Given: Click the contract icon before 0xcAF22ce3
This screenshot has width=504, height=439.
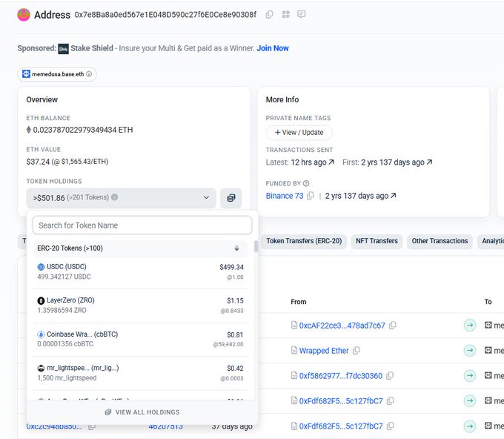Looking at the screenshot, I should [x=294, y=325].
